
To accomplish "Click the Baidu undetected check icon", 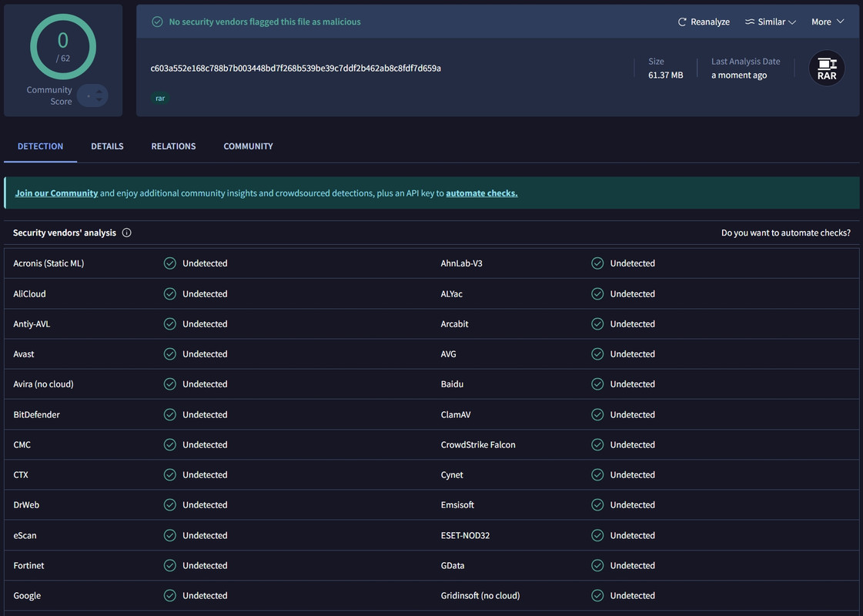I will pyautogui.click(x=597, y=384).
